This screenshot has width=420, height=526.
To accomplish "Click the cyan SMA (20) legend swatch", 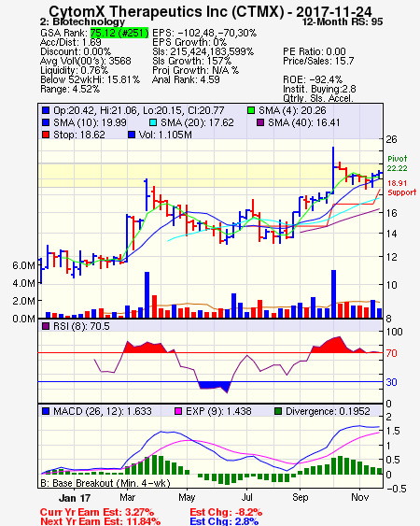I will [153, 122].
